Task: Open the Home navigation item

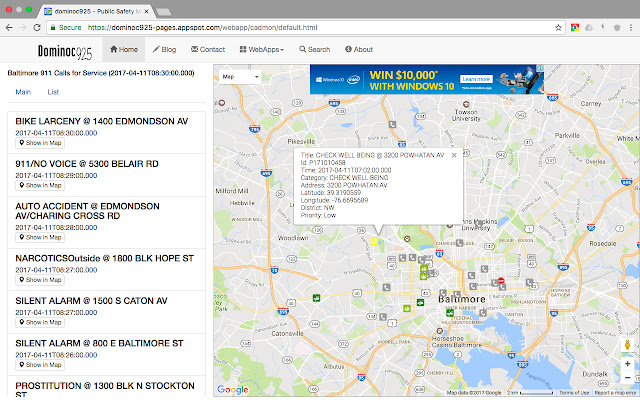Action: click(124, 49)
